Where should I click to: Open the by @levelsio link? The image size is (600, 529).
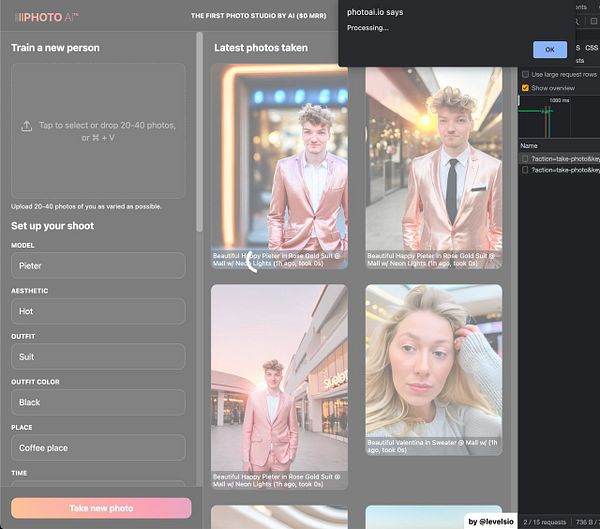(491, 521)
